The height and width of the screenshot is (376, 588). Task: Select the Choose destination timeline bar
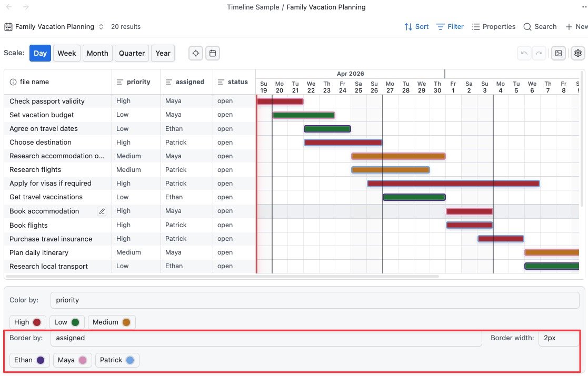pos(343,143)
